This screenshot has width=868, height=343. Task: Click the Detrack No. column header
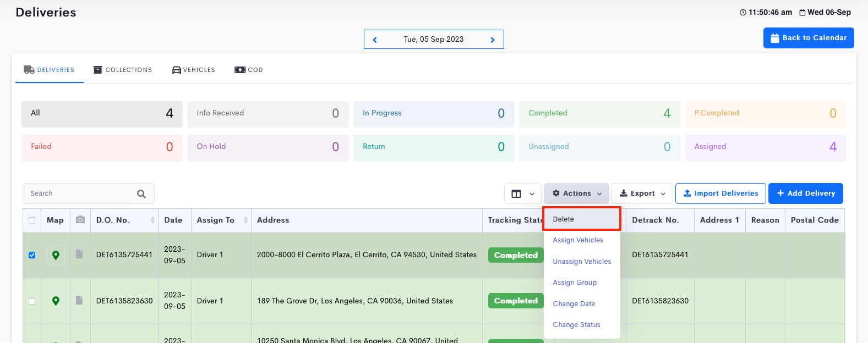click(x=656, y=220)
